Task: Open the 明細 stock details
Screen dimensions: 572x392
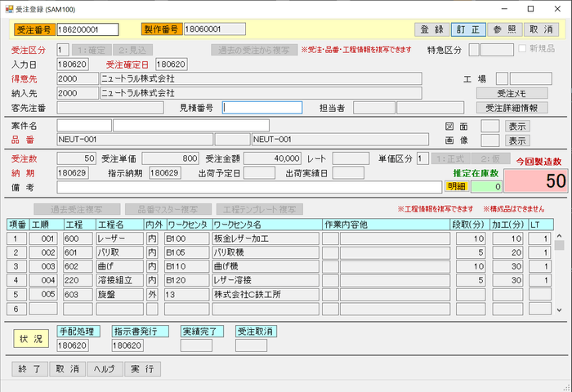Action: (x=457, y=187)
